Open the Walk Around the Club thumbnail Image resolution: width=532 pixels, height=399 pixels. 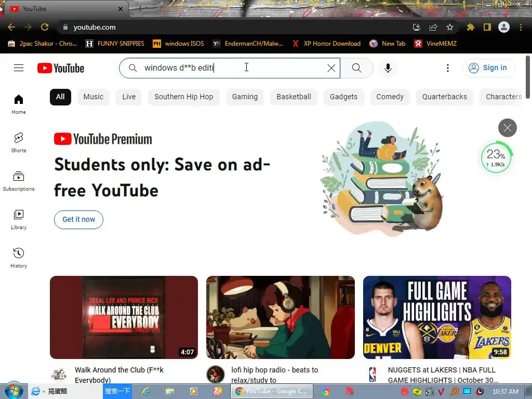point(124,317)
